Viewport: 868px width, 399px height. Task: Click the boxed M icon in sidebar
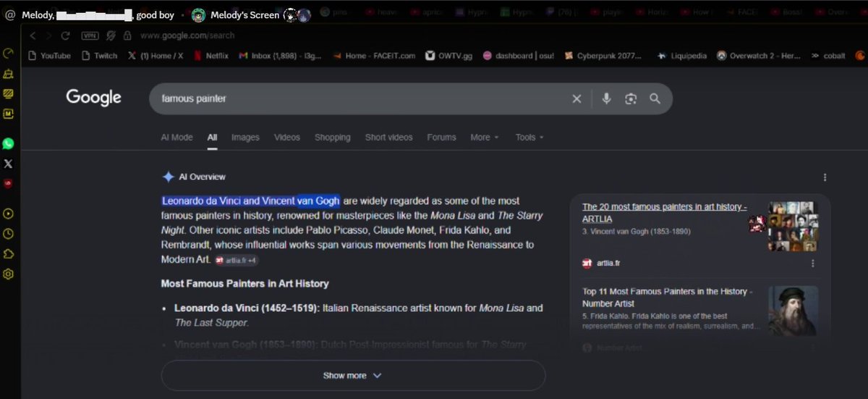click(x=9, y=114)
